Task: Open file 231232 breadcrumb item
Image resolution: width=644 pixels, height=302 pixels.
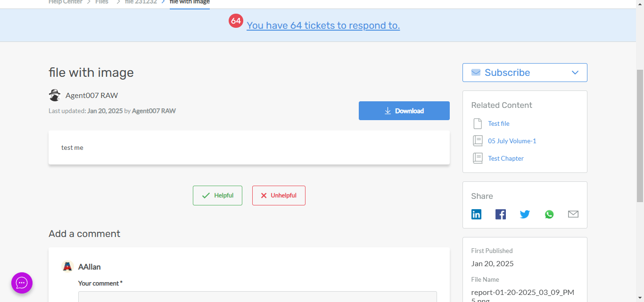Action: point(140,2)
